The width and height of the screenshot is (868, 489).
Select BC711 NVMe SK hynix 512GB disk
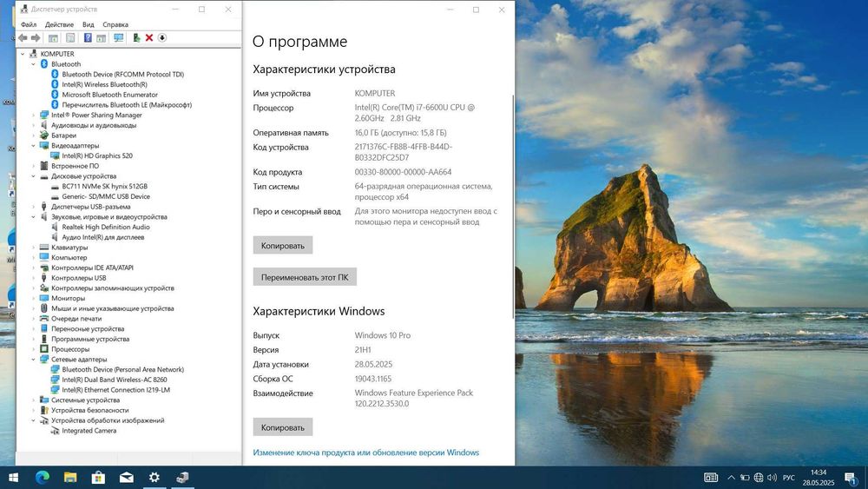[x=104, y=187]
